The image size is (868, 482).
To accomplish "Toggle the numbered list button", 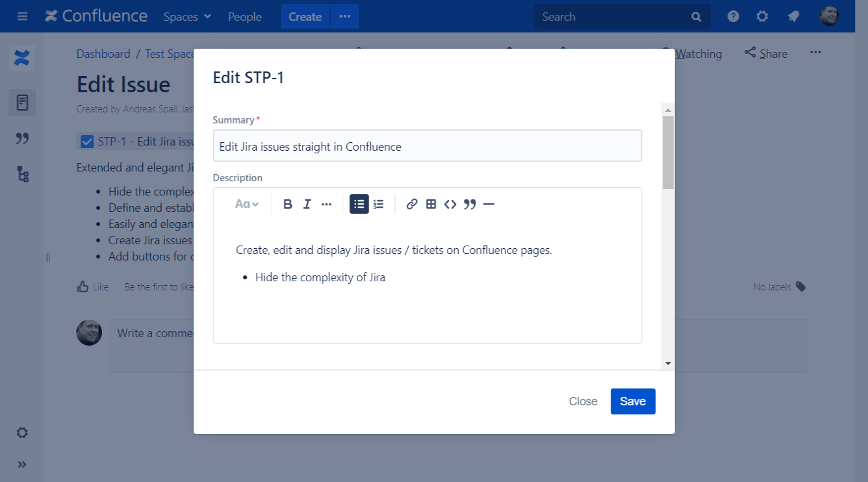I will coord(379,204).
